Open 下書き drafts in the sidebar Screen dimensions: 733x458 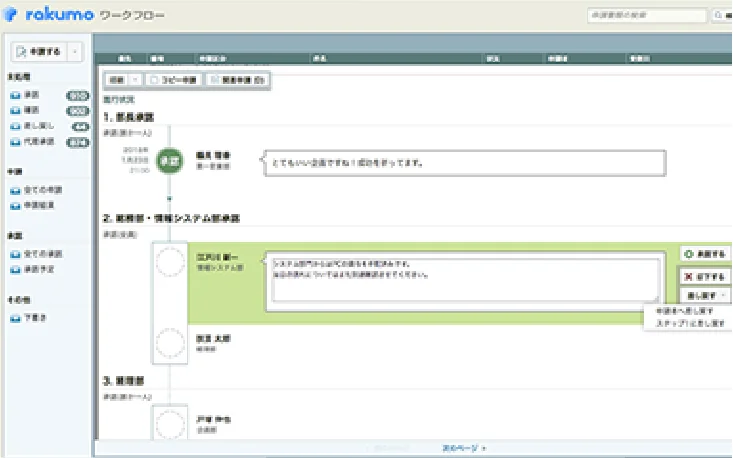[x=36, y=318]
